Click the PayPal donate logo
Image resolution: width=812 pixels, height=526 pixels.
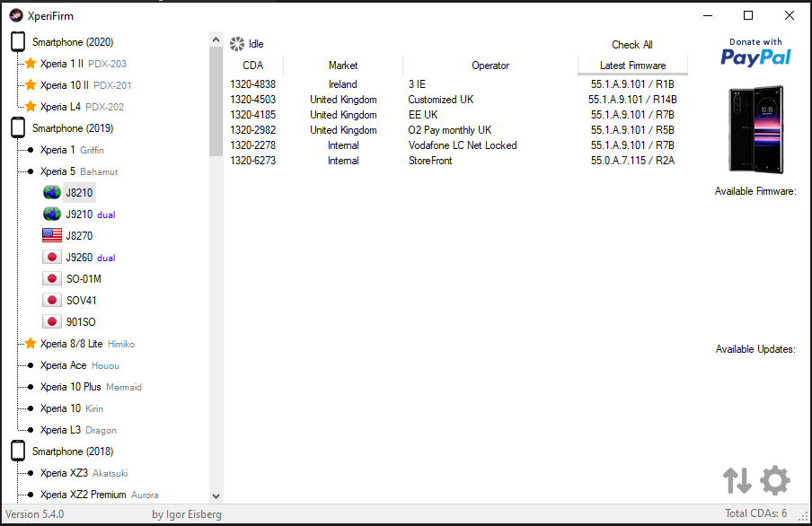(x=755, y=54)
